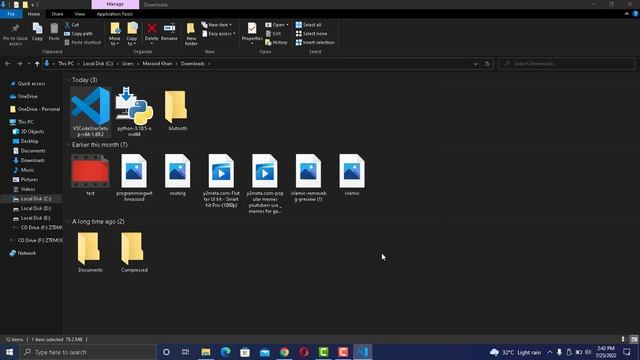
Task: Switch to Application Tools tab
Action: (115, 14)
